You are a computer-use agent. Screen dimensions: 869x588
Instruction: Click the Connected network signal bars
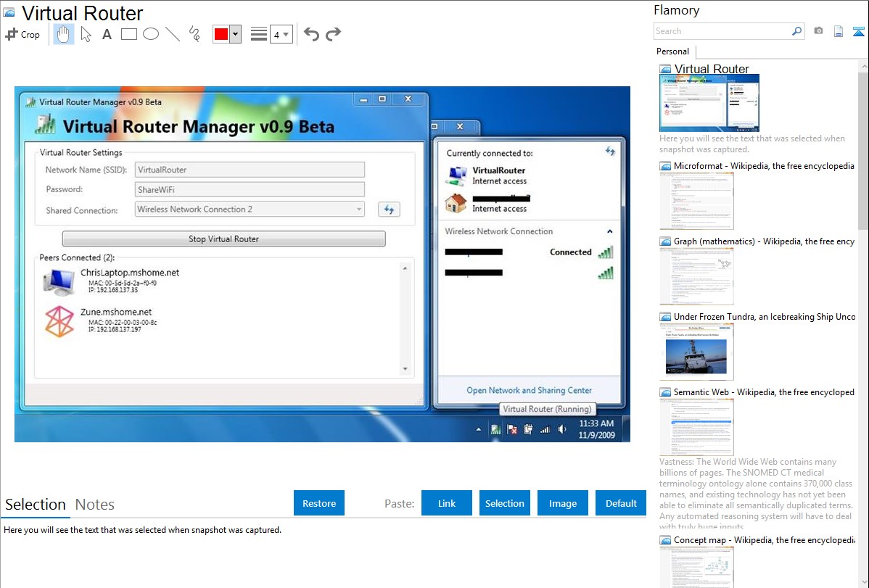(606, 253)
